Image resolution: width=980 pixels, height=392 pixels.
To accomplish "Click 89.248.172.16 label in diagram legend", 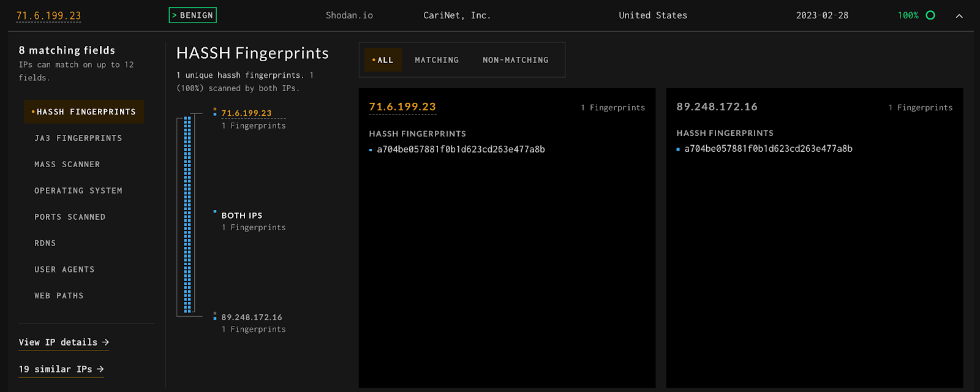I will click(x=252, y=317).
